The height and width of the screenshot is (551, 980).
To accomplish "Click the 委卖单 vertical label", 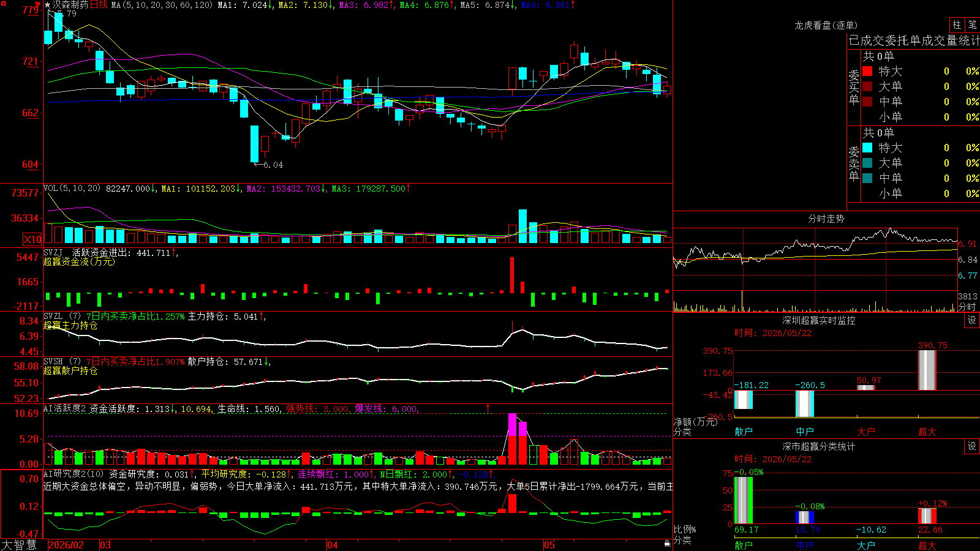I will (x=854, y=163).
